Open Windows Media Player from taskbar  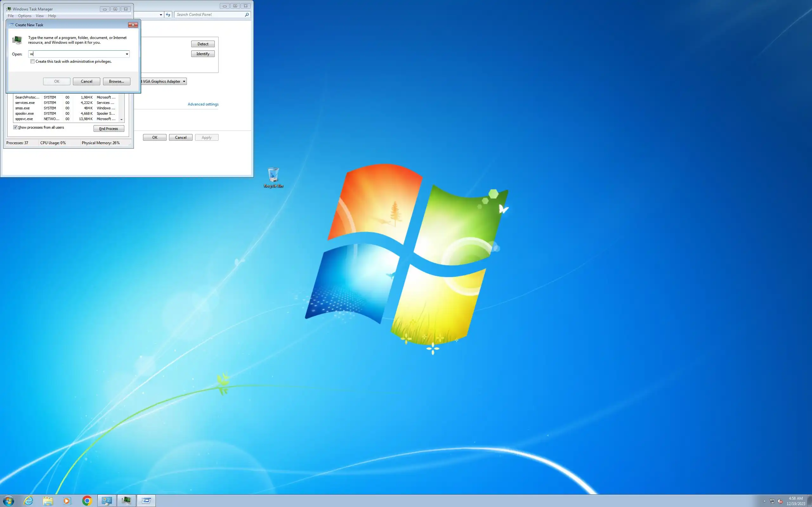(x=67, y=501)
